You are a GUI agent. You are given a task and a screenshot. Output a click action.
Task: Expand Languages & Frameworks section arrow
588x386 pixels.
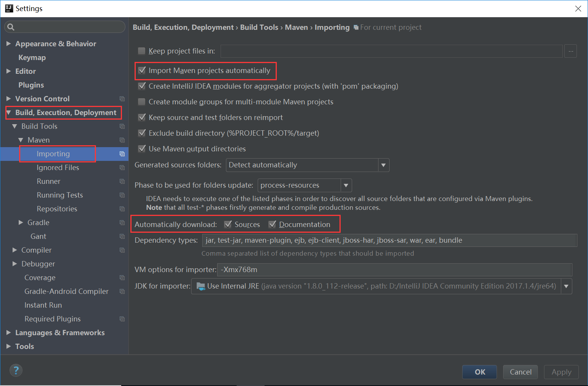pyautogui.click(x=8, y=332)
